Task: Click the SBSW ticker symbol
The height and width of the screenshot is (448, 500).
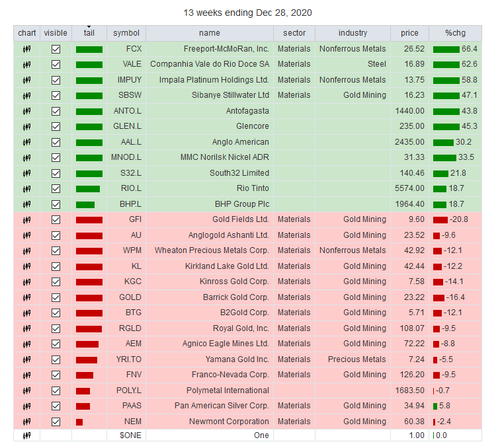Action: tap(130, 95)
